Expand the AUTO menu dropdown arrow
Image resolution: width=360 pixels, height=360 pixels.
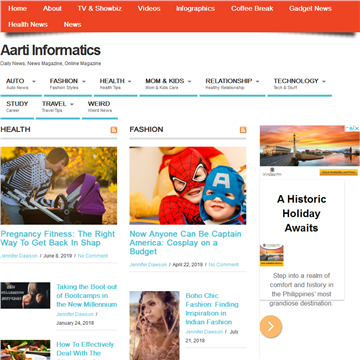[34, 81]
